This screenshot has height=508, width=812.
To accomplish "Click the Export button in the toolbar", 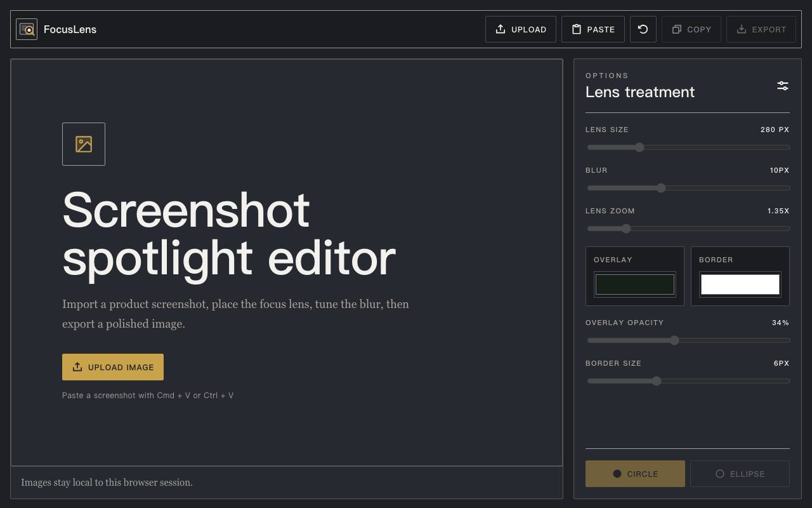I will (761, 29).
